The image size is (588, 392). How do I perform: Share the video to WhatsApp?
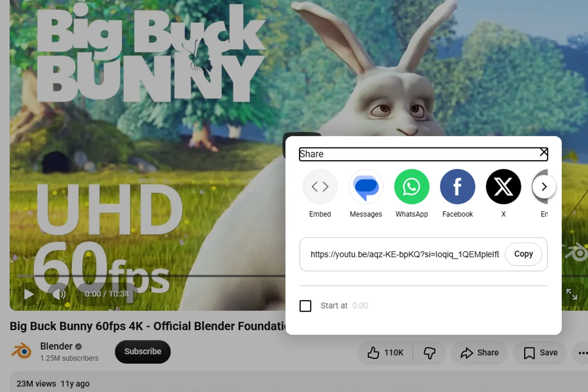(x=412, y=187)
